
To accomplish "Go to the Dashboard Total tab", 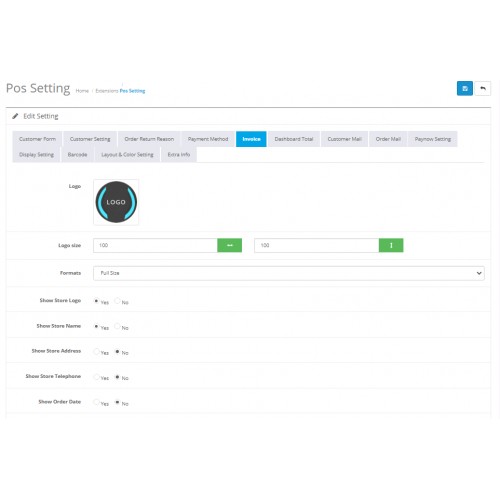I will 294,139.
